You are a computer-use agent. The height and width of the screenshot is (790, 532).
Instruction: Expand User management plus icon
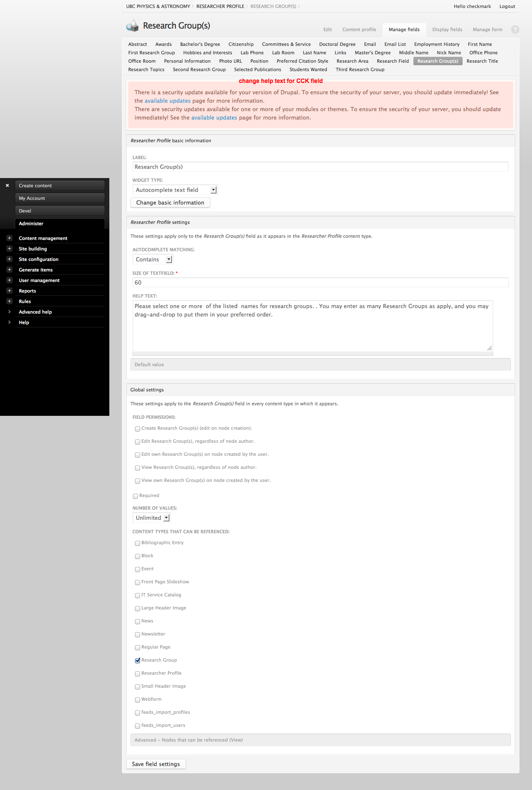point(9,280)
